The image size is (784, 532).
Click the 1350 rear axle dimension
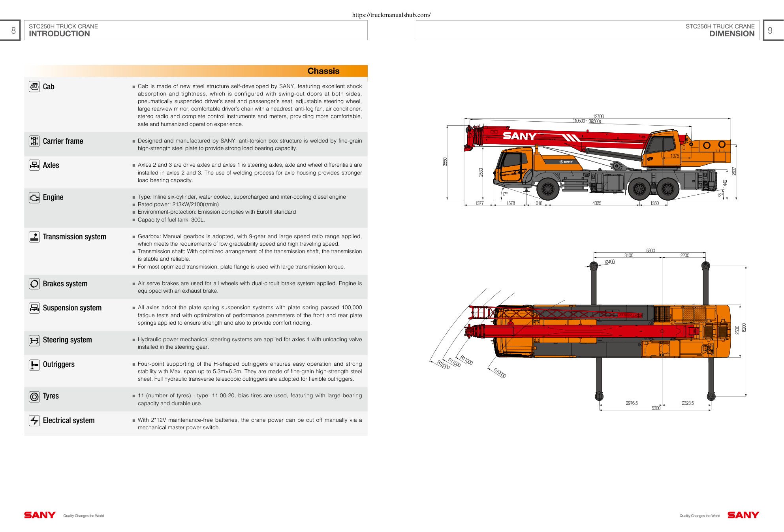(x=654, y=203)
